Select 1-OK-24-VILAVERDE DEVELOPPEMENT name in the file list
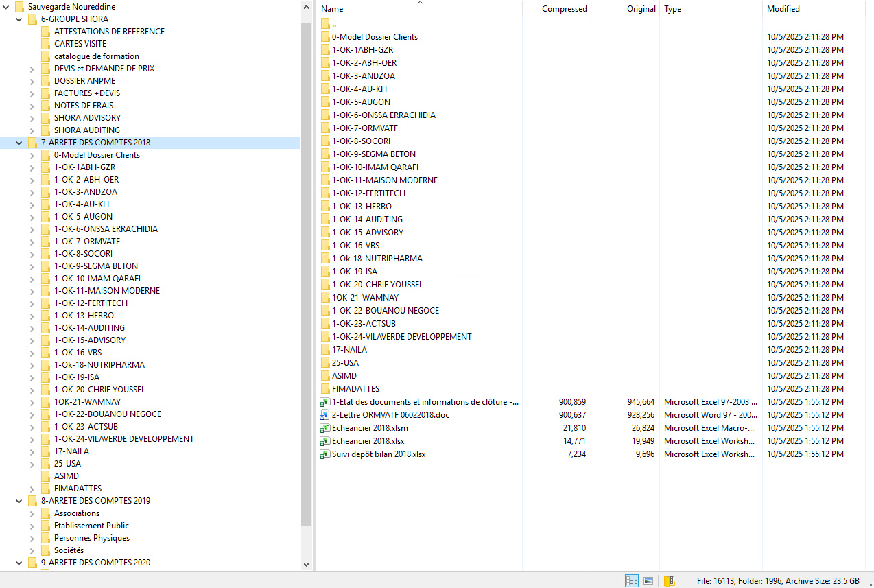The image size is (874, 588). point(402,337)
